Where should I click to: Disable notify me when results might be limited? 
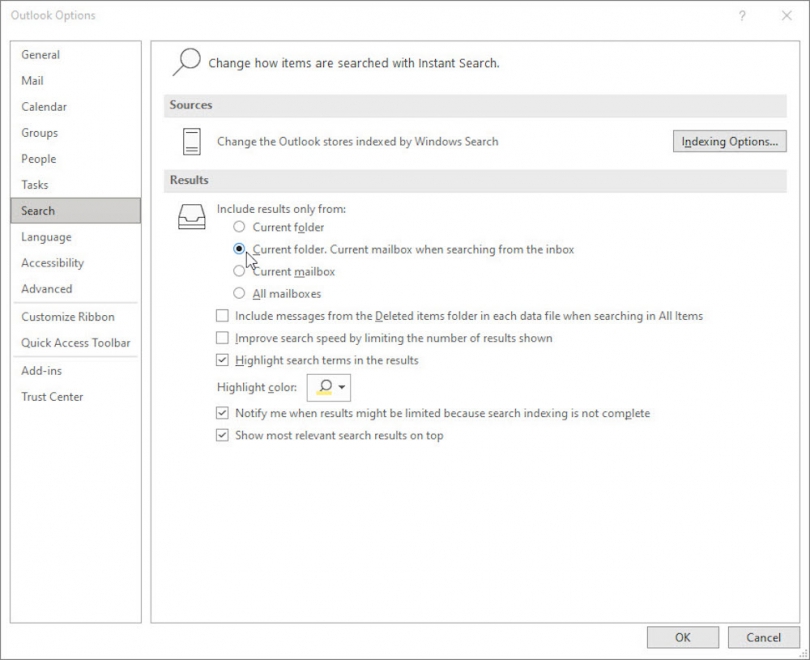221,413
